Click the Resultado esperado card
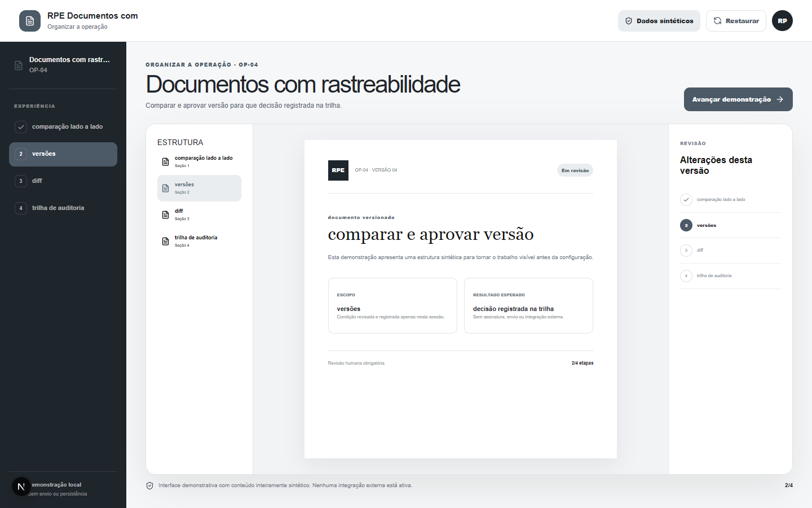 [x=528, y=306]
